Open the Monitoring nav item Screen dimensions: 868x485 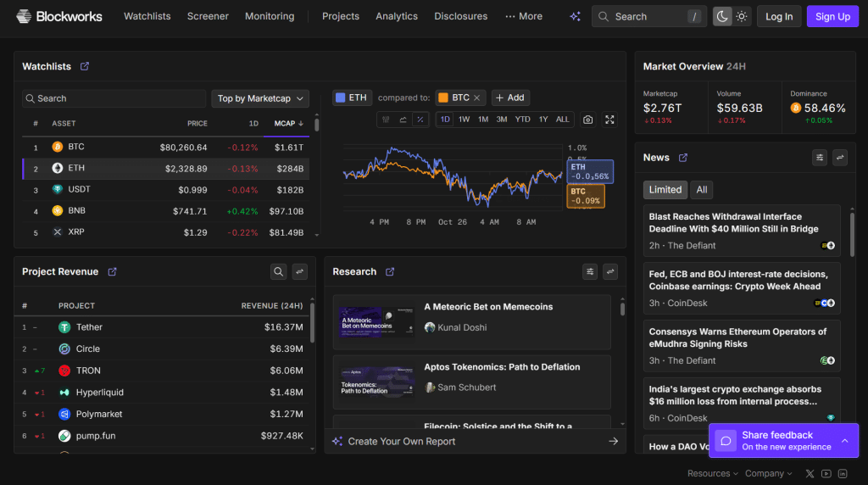(270, 17)
